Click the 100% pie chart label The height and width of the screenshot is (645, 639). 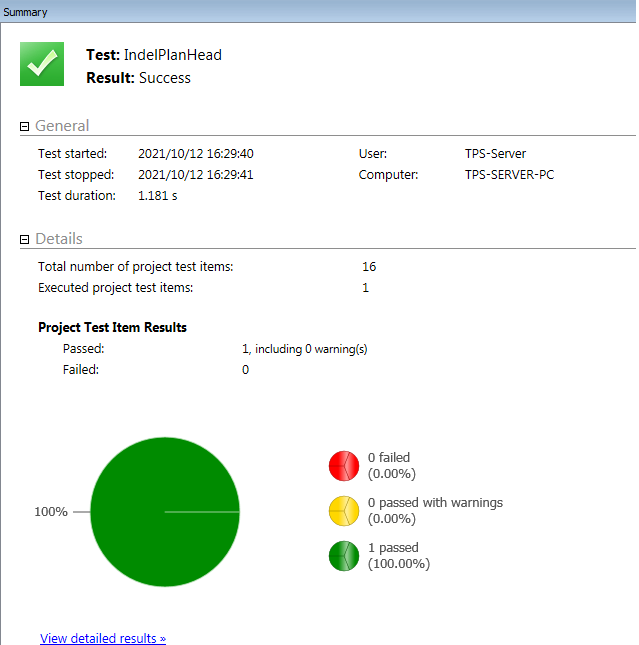[51, 512]
